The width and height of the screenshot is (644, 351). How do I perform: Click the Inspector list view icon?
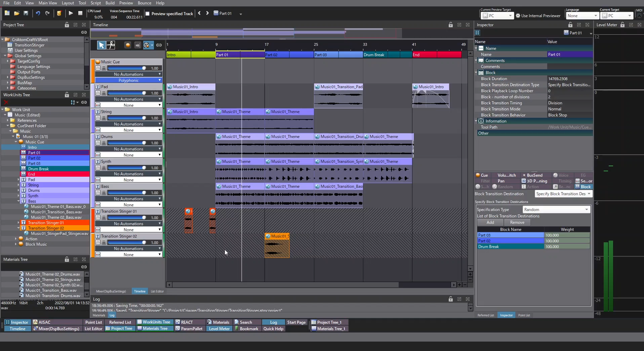click(477, 33)
